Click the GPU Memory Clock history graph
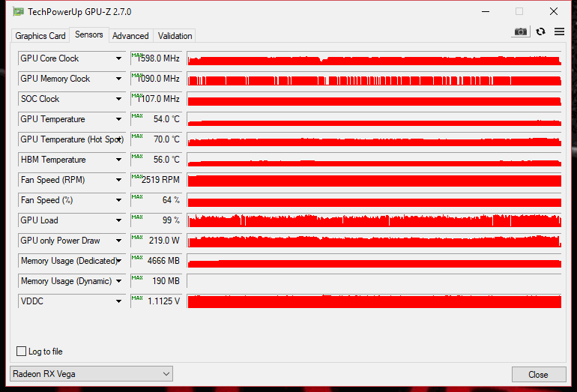 point(374,79)
